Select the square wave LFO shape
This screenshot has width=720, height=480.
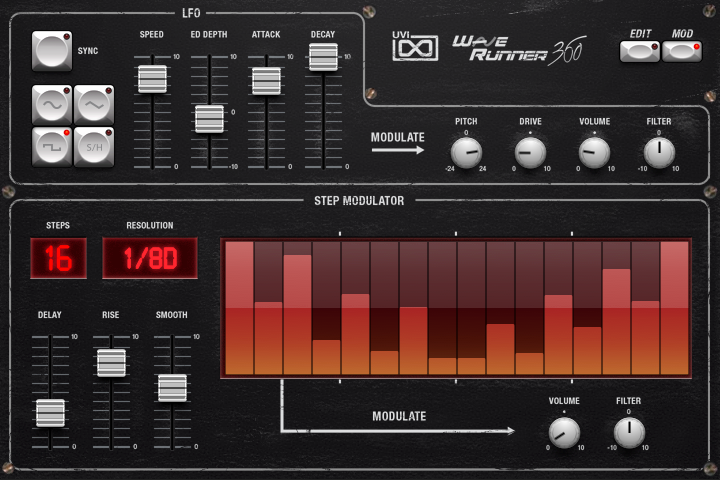tap(52, 146)
